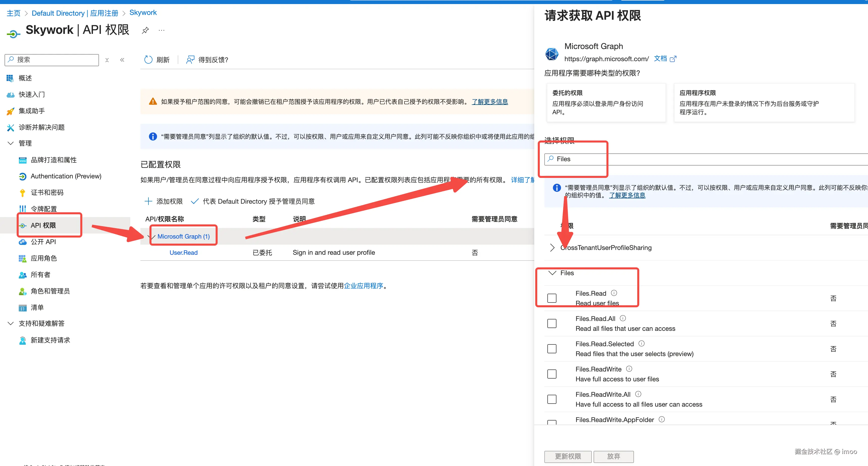Click the 快速入门 cloud icon
Image resolution: width=868 pixels, height=466 pixels.
pyautogui.click(x=10, y=95)
